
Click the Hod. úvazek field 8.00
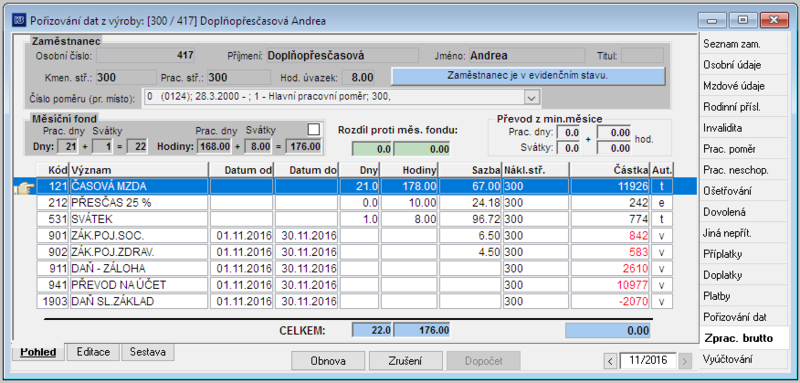[358, 78]
